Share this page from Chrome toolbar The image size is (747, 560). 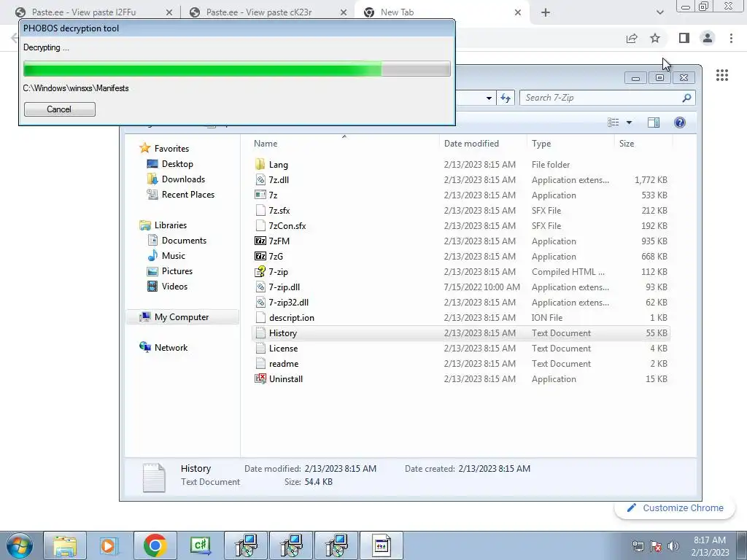click(632, 38)
